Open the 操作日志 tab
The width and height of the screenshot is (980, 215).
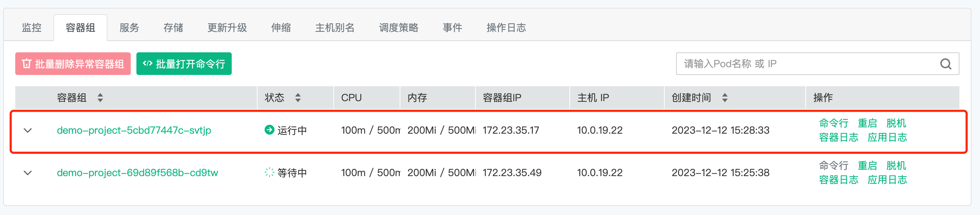point(506,28)
